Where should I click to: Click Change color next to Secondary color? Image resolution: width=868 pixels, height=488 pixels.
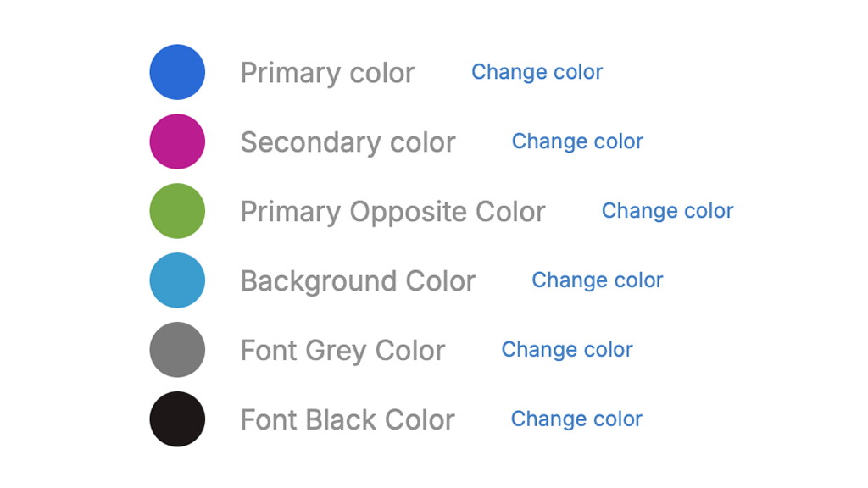click(577, 141)
